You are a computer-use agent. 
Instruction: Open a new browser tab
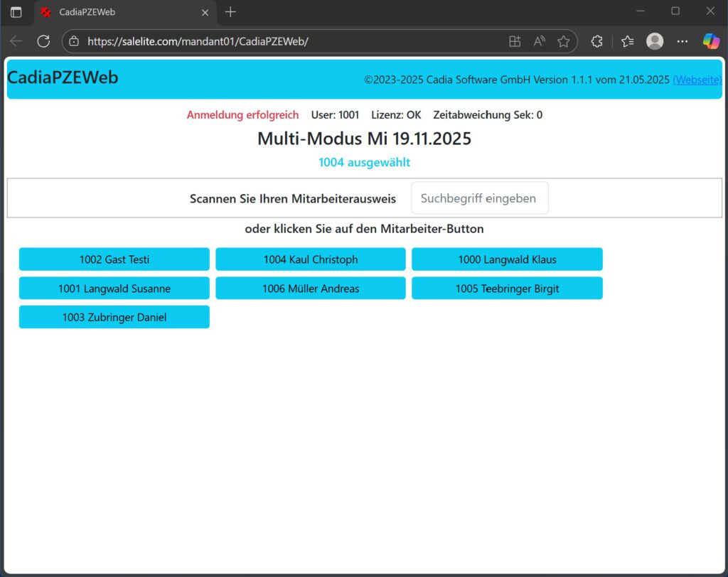pos(230,12)
